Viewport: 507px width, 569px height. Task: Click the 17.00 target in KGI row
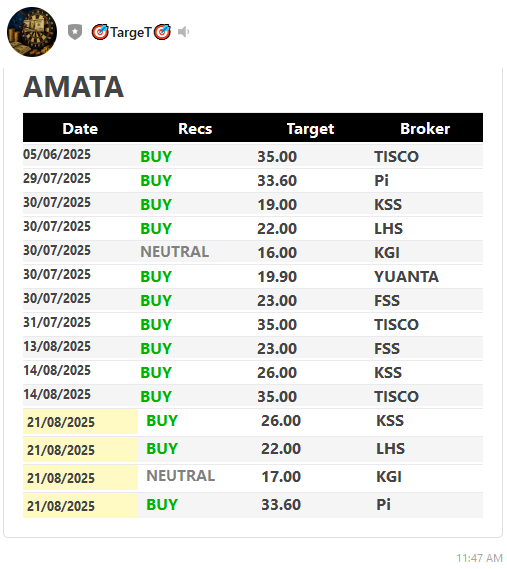coord(281,476)
